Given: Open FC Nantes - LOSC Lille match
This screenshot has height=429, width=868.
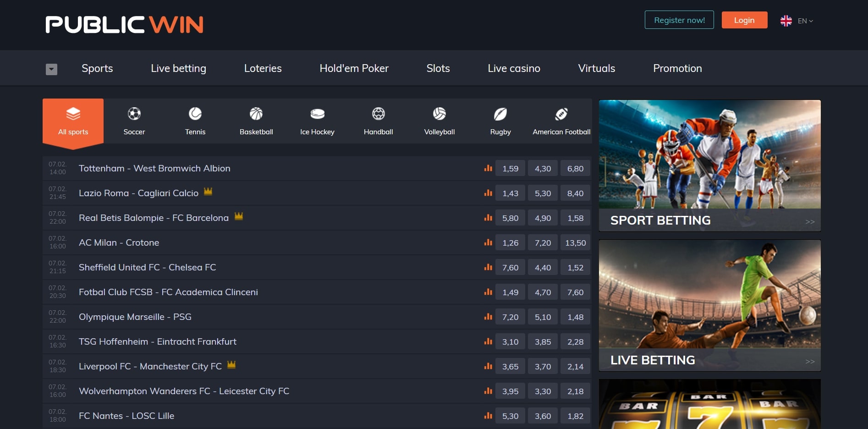Looking at the screenshot, I should (126, 416).
